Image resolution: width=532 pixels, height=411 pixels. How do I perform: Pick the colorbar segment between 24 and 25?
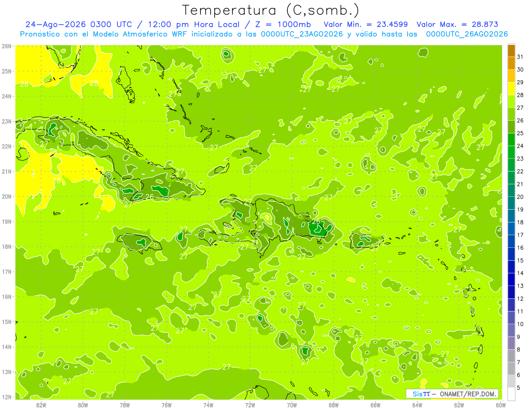coord(511,139)
